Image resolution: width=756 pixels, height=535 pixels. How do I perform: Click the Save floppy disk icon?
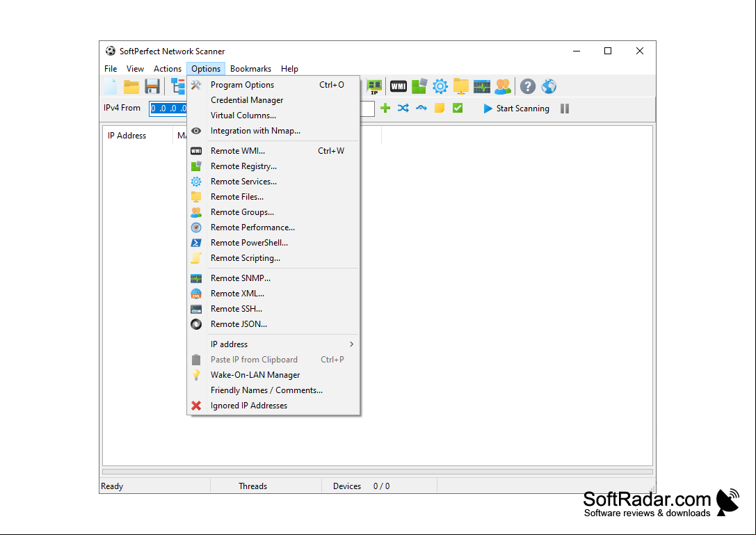[152, 86]
